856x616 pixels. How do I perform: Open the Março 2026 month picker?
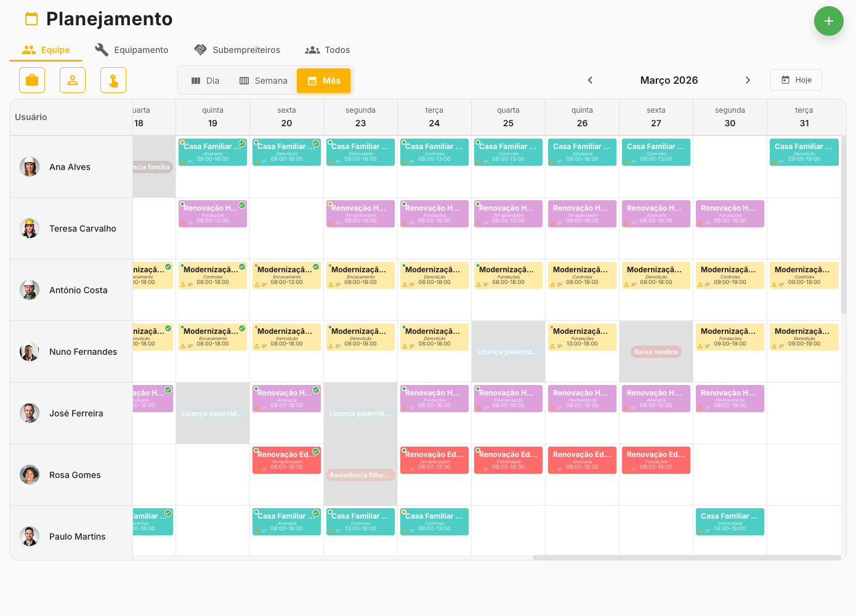point(669,80)
